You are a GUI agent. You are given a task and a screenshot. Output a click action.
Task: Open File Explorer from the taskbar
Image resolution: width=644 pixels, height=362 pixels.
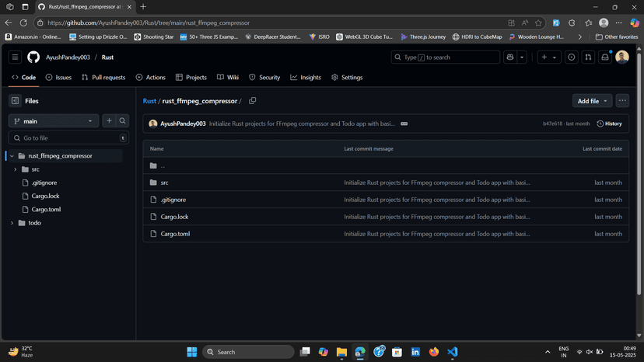point(341,352)
